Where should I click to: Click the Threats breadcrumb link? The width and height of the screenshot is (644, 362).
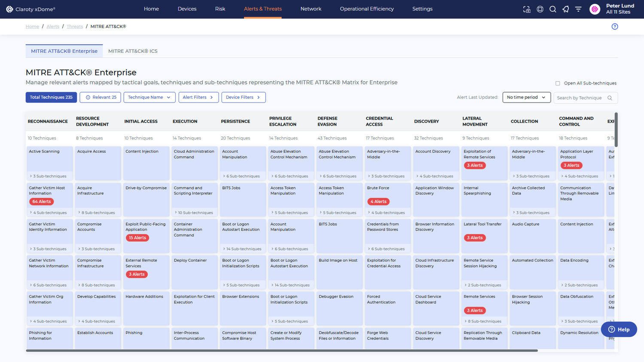[75, 27]
